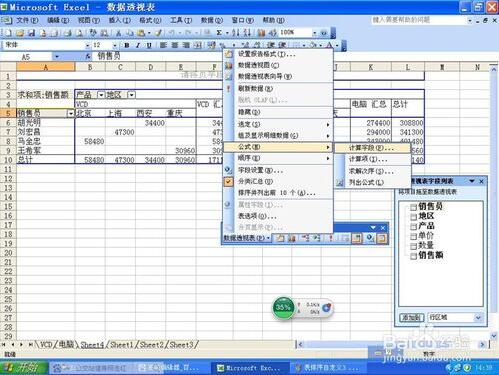The image size is (499, 375).
Task: Toggle field list icon on PivotTable toolbar
Action: 382,238
